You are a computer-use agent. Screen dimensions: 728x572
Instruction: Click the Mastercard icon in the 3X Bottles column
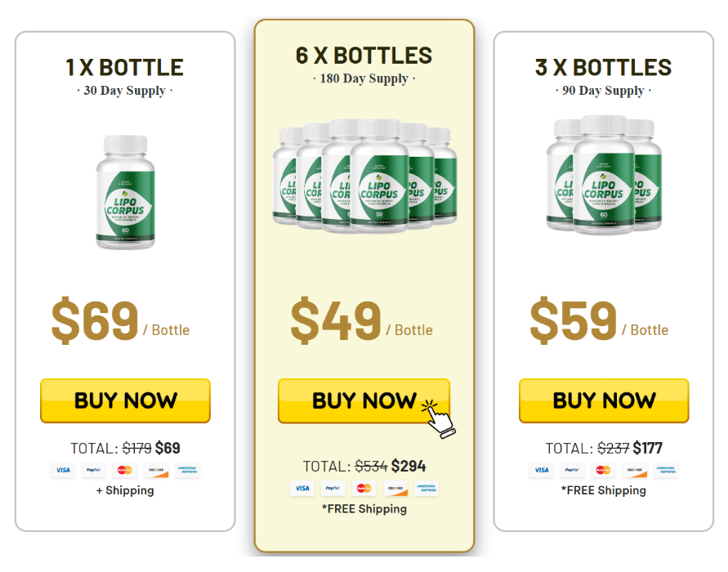[x=604, y=470]
